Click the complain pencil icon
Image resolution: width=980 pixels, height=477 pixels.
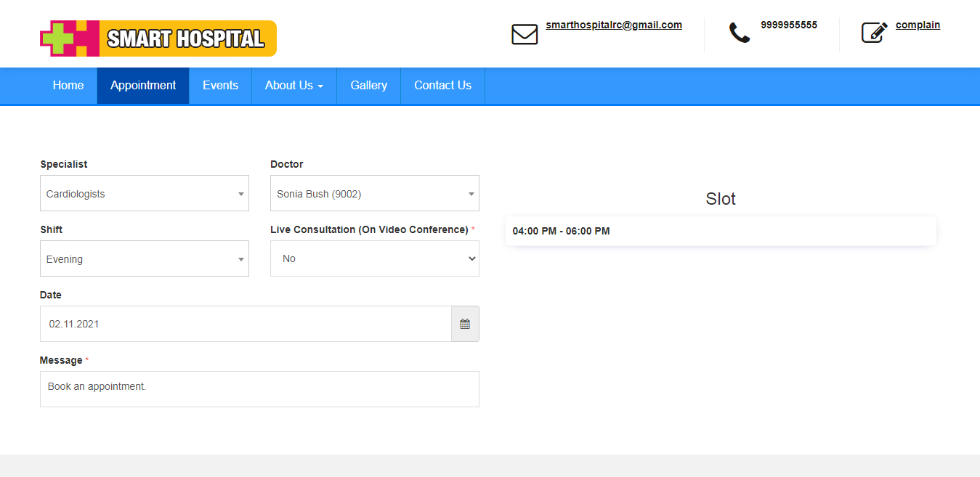tap(874, 33)
